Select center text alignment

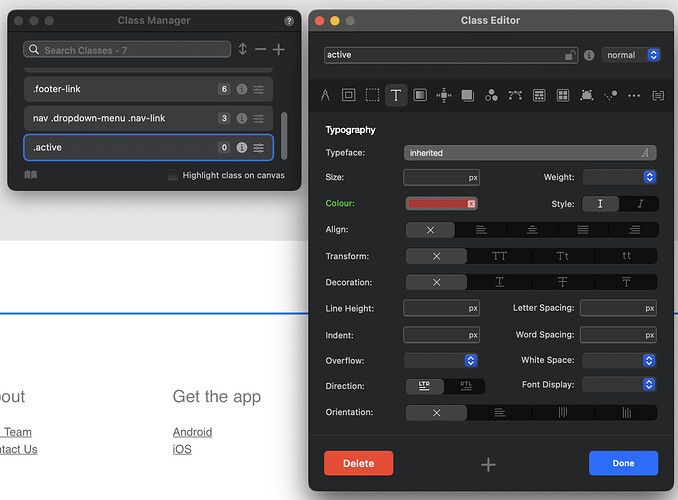tap(532, 230)
